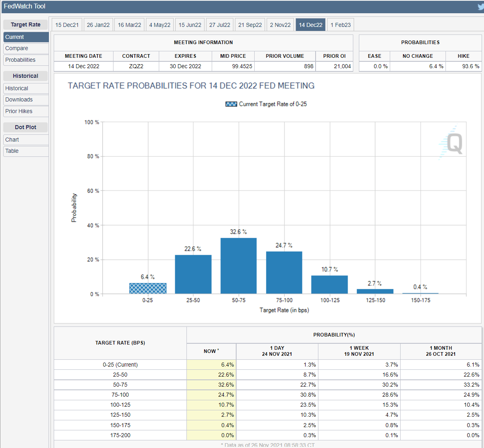Click the 75-100 bps chart bar
The height and width of the screenshot is (448, 484).
click(284, 273)
